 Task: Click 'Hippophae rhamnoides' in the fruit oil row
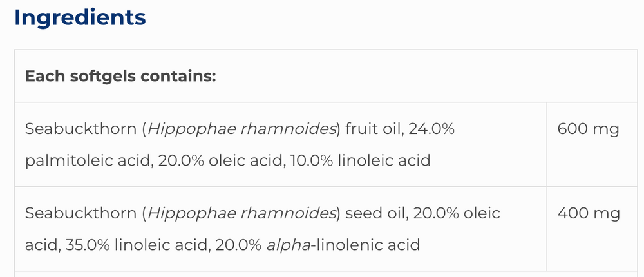(x=242, y=129)
